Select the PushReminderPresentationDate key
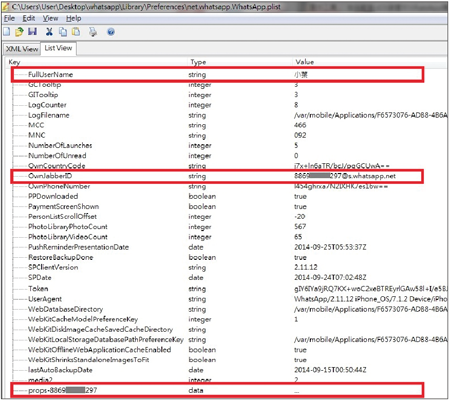This screenshot has height=401, width=450. click(x=78, y=247)
